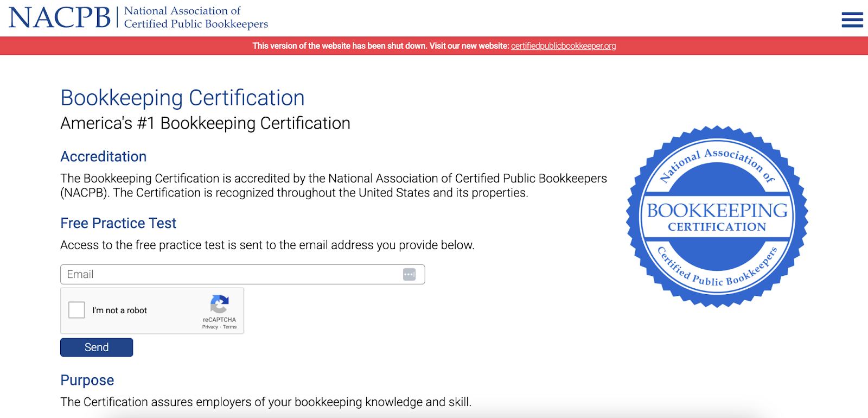Image resolution: width=868 pixels, height=418 pixels.
Task: Click the "Free Practice Test" heading
Action: click(118, 224)
